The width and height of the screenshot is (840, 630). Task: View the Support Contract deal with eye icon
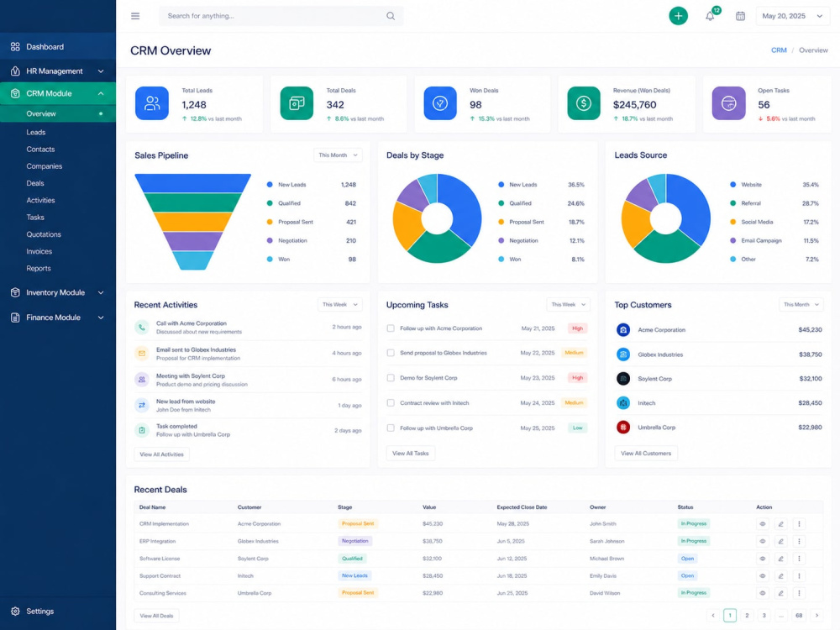[x=763, y=576]
